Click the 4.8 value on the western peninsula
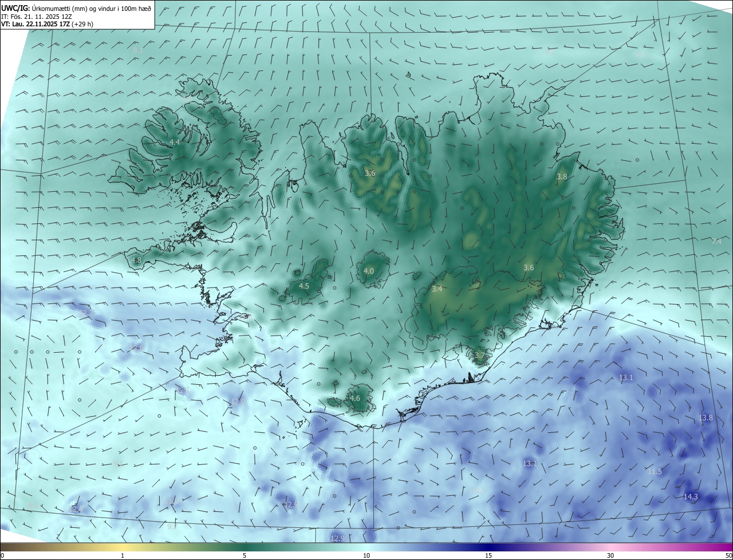Image resolution: width=733 pixels, height=560 pixels. 136,261
